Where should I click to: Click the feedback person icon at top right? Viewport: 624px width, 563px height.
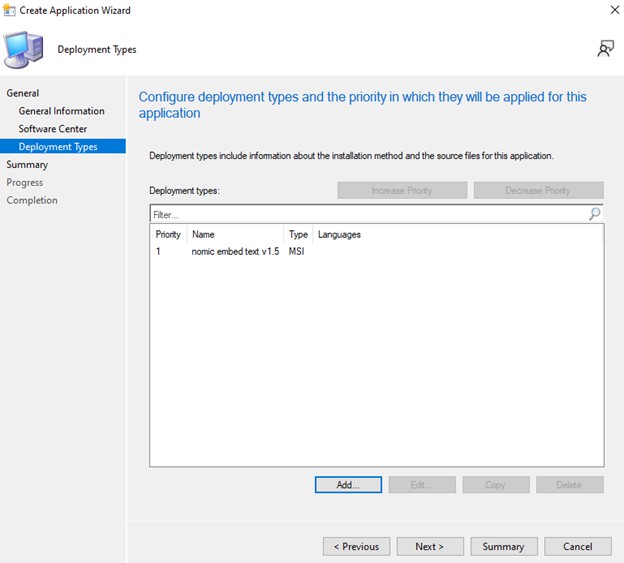point(605,48)
